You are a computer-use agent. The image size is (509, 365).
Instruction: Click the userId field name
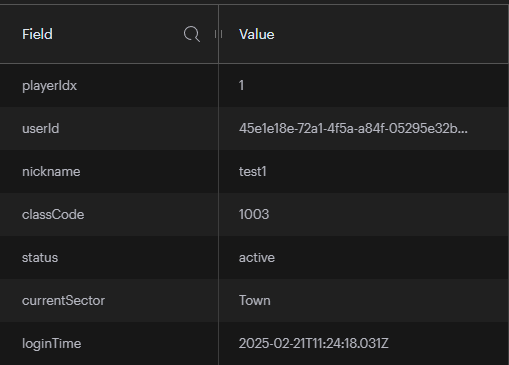41,129
